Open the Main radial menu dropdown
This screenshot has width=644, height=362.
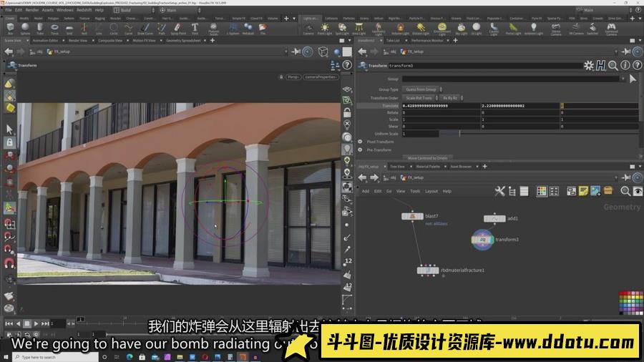(180, 10)
